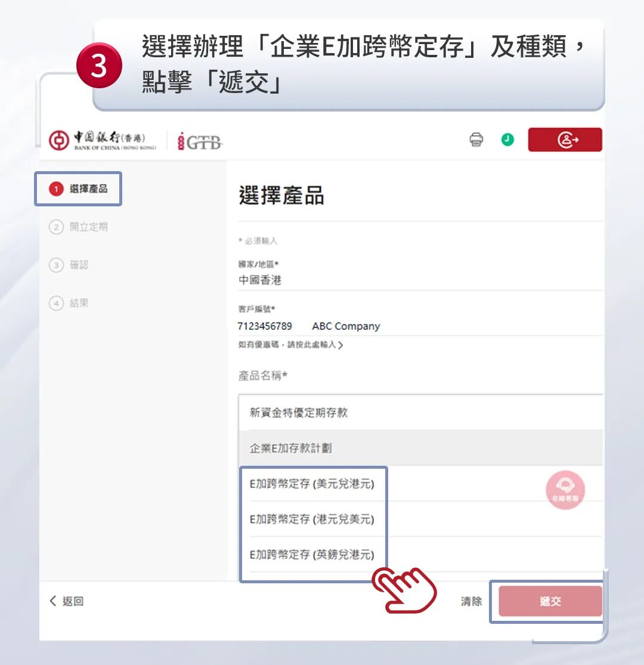The width and height of the screenshot is (644, 665).
Task: Click the iGTB logo
Action: tap(200, 141)
